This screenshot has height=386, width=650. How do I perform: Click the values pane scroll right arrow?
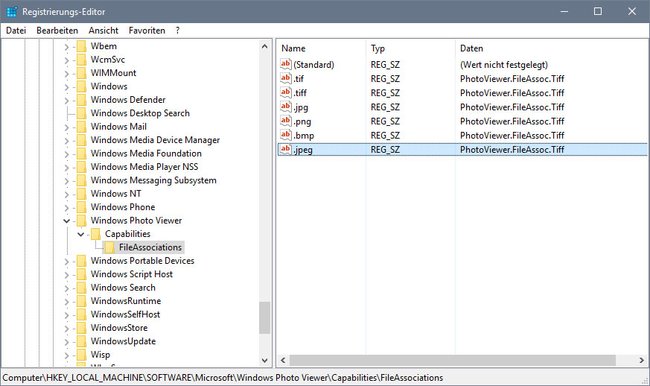[641, 360]
